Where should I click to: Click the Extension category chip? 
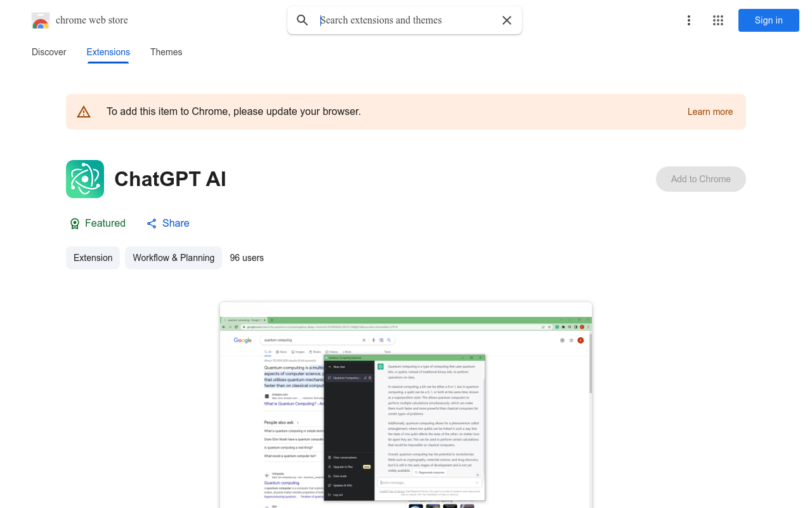93,258
